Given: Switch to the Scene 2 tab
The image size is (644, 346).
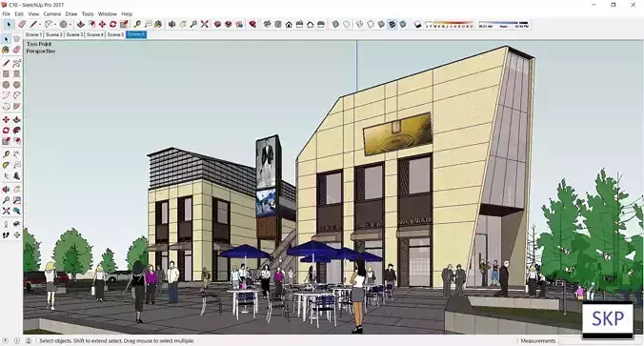Looking at the screenshot, I should [53, 34].
